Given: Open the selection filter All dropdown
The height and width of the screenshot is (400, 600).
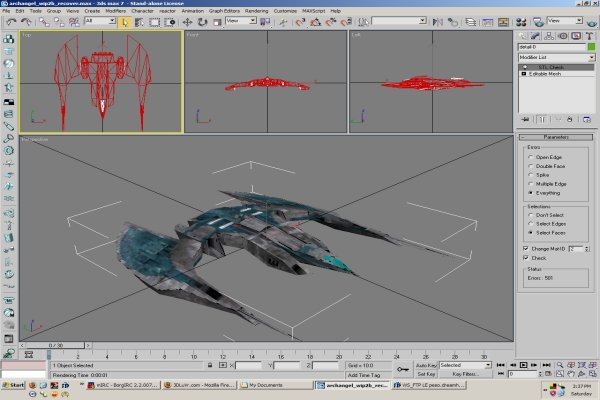Looking at the screenshot, I should [x=100, y=21].
